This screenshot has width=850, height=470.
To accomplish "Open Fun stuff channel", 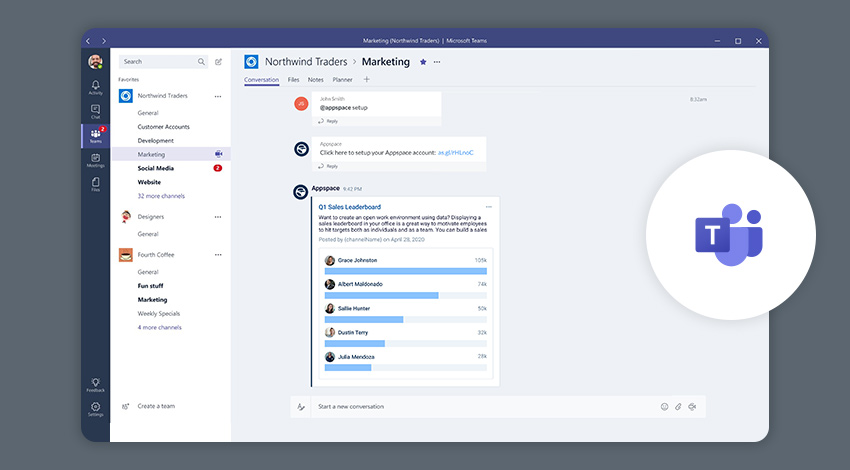I will [x=150, y=286].
